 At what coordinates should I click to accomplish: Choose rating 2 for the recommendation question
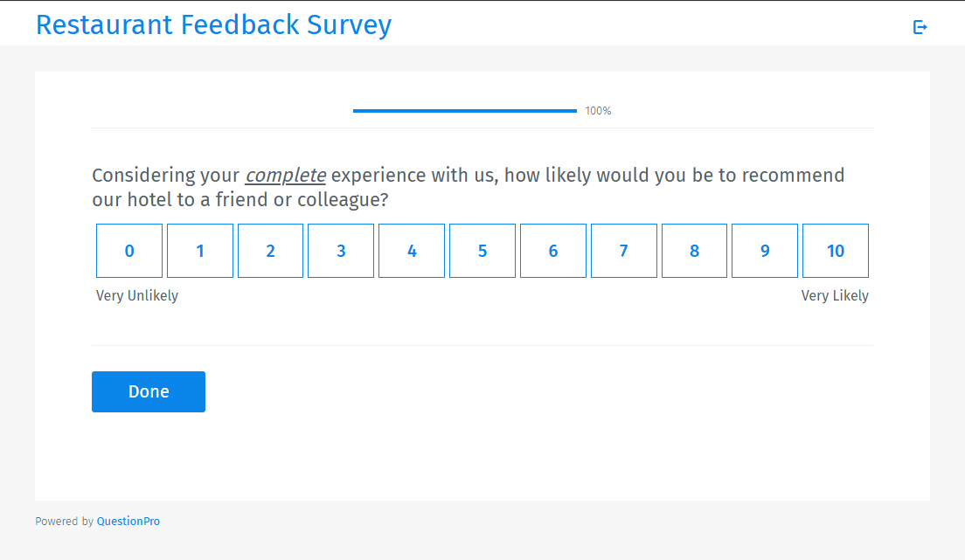coord(270,251)
